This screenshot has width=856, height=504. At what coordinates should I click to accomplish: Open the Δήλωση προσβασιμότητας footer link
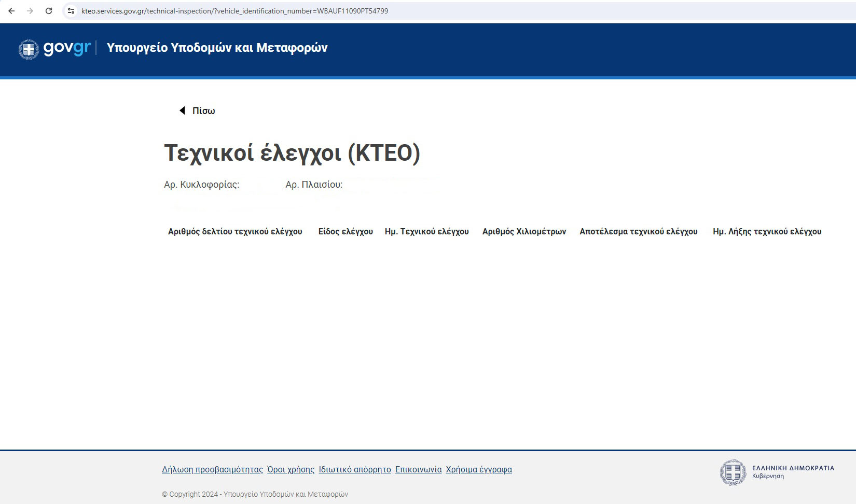[212, 470]
